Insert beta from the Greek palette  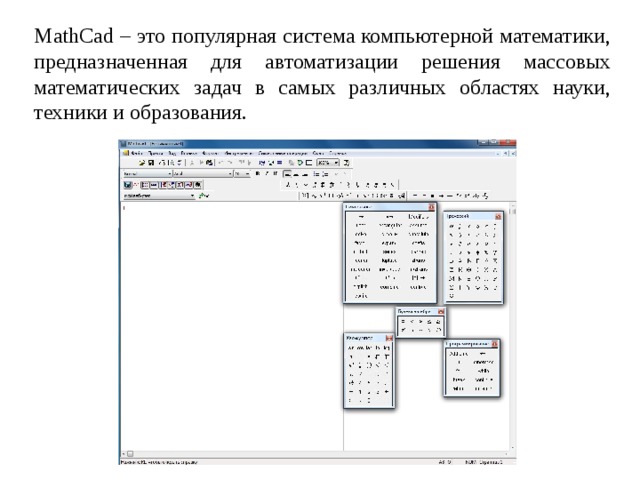click(x=460, y=226)
